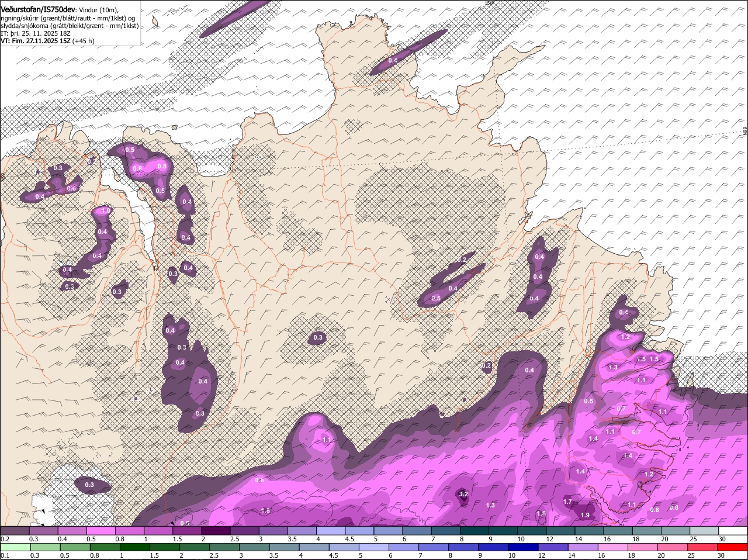Image resolution: width=748 pixels, height=560 pixels.
Task: Click the 0.2 label on the grey-pink snow scale
Action: coord(5,539)
